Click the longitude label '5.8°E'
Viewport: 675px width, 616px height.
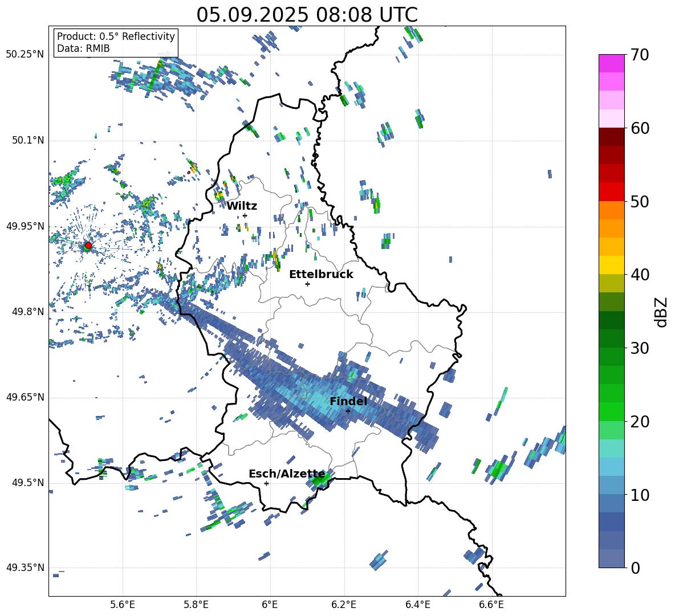196,605
